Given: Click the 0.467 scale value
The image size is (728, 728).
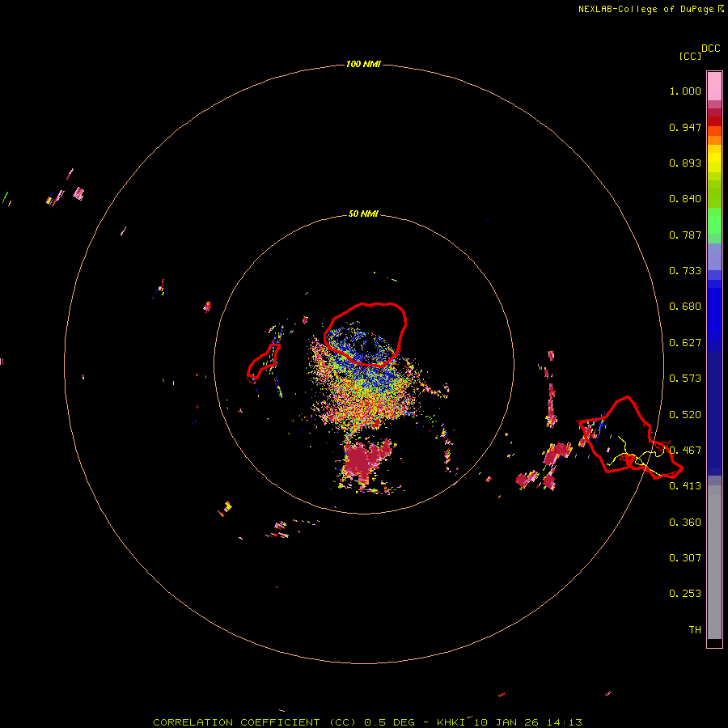Looking at the screenshot, I should click(x=685, y=451).
